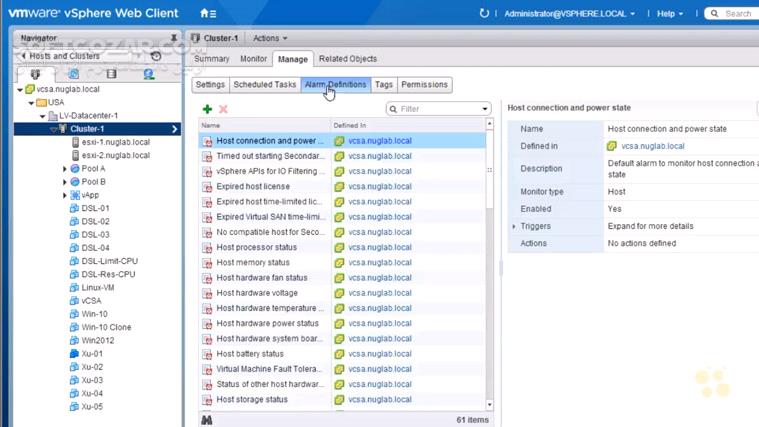Pin the Navigator panel

[174, 37]
